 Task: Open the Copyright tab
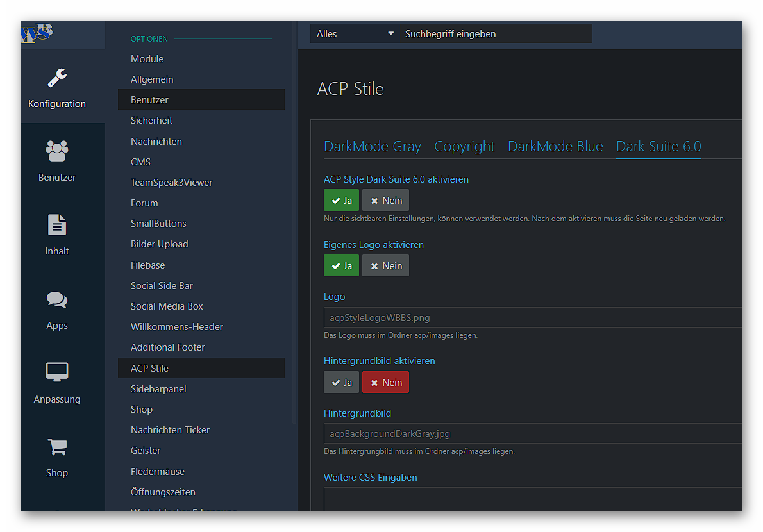click(464, 146)
